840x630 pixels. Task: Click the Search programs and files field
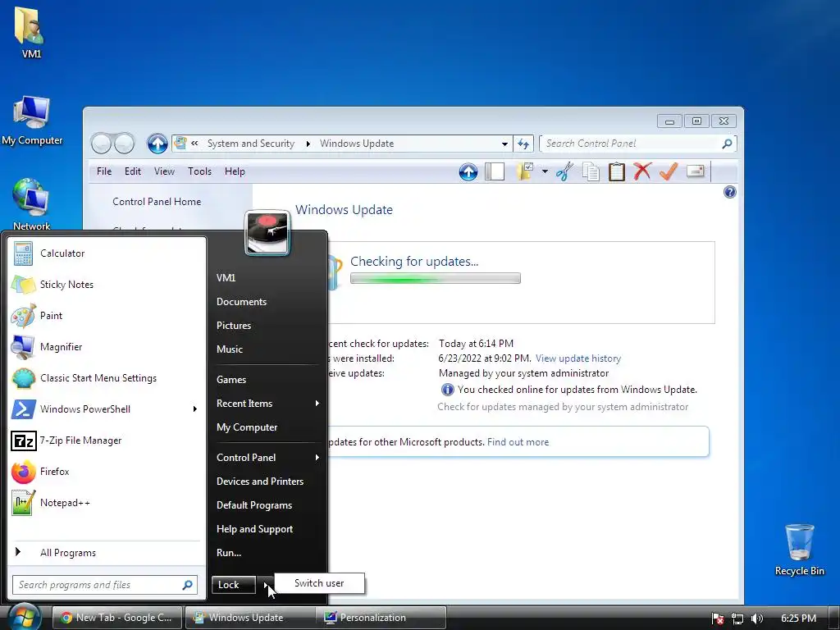coord(105,585)
